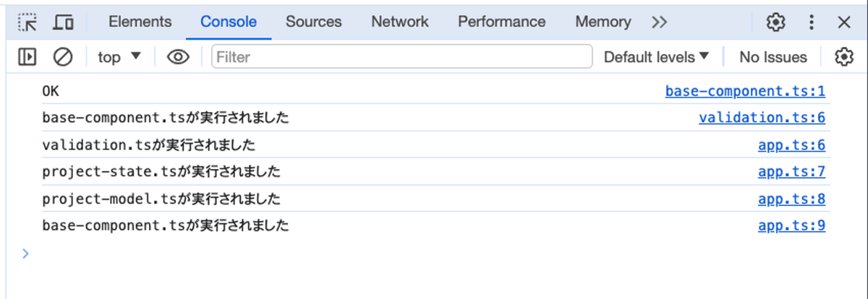The width and height of the screenshot is (868, 299).
Task: Open console settings gear beside No Issues
Action: point(844,57)
